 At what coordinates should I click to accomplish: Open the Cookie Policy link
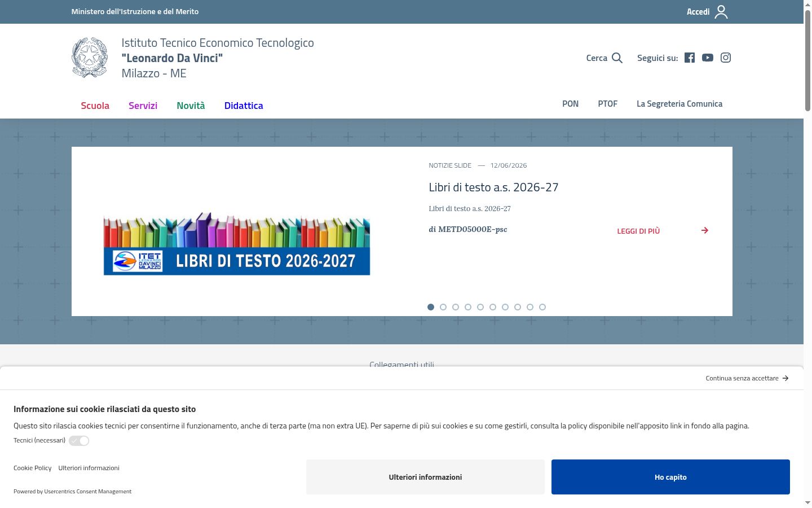click(33, 468)
